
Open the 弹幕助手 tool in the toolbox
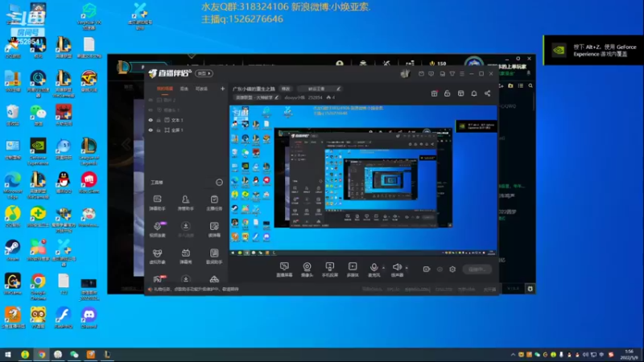pos(157,203)
